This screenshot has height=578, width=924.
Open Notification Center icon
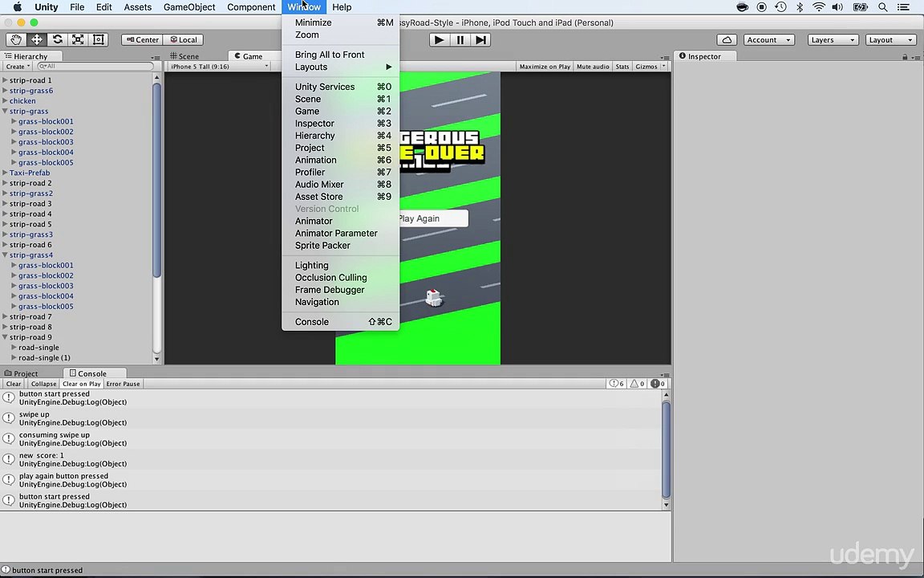903,7
